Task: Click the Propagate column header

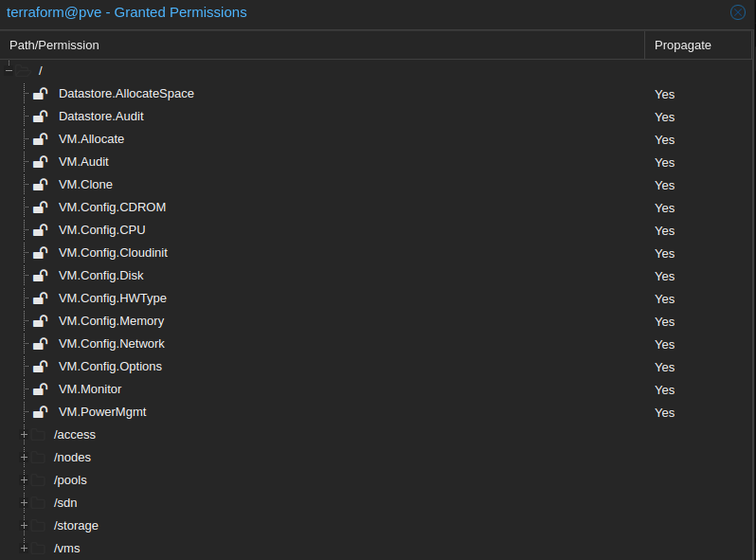Action: [x=697, y=45]
